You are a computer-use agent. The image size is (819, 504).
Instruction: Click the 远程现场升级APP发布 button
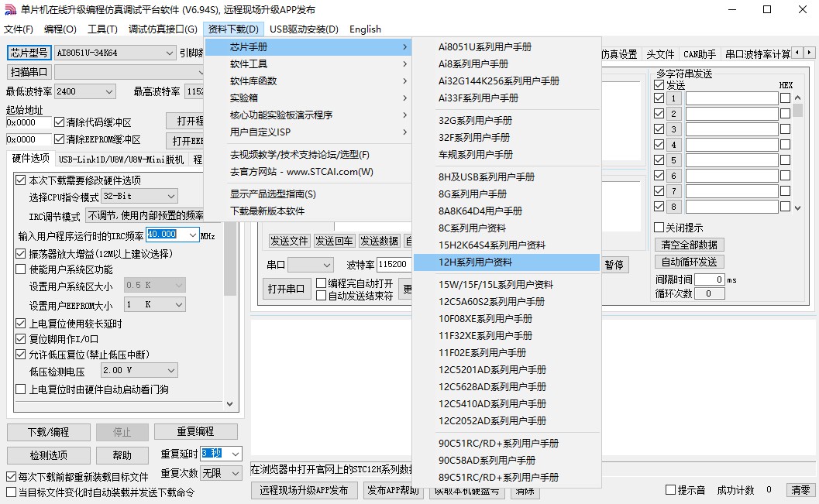pos(304,490)
